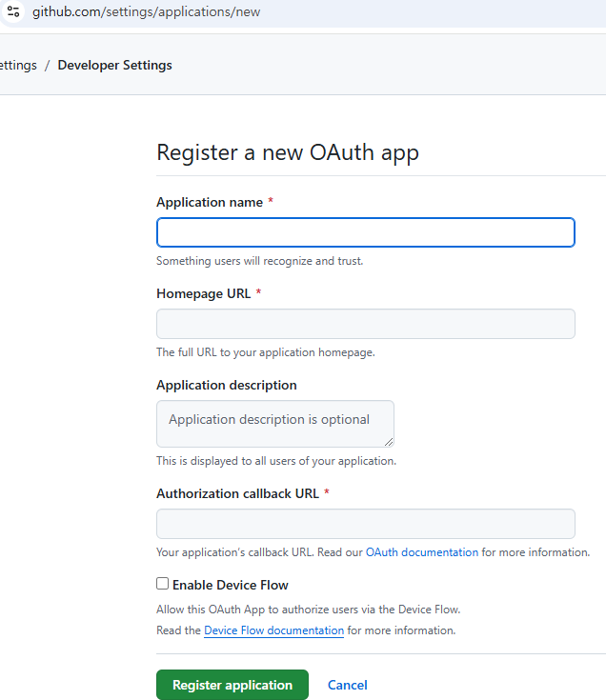Click 'This is displayed to all users' hint
Viewport: 606px width, 700px height.
276,461
